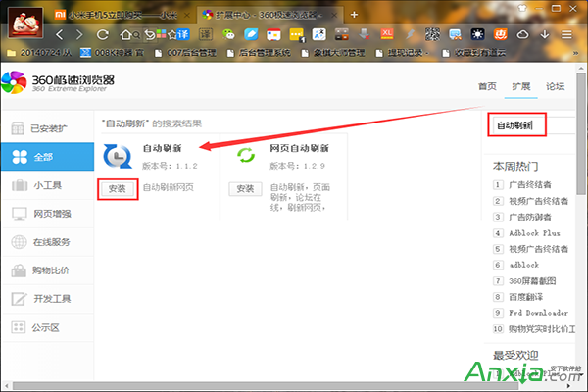The height and width of the screenshot is (392, 588).
Task: Select 网页增强 category in sidebar
Action: pyautogui.click(x=47, y=214)
